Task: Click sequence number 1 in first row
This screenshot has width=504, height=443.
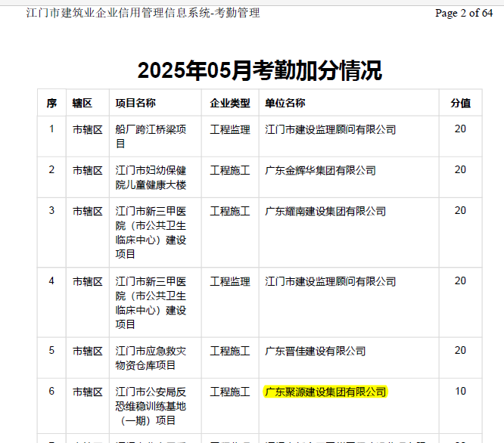Action: pos(51,129)
